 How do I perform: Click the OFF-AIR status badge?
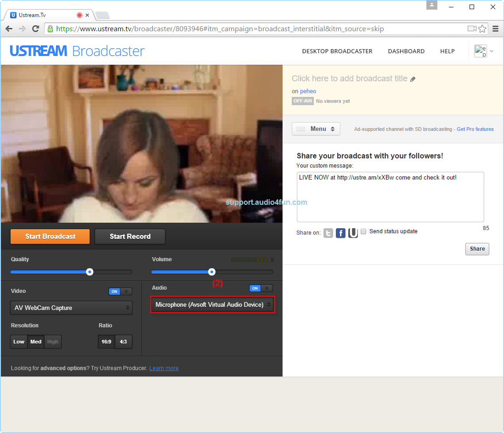[302, 101]
